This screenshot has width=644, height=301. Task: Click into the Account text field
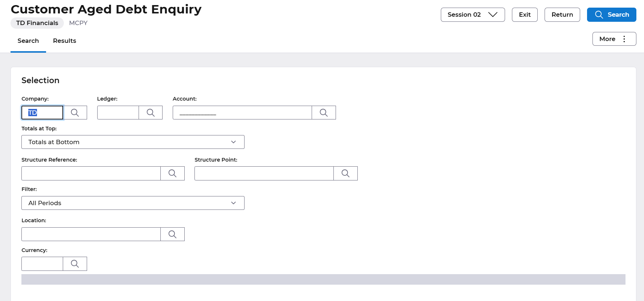click(x=242, y=113)
